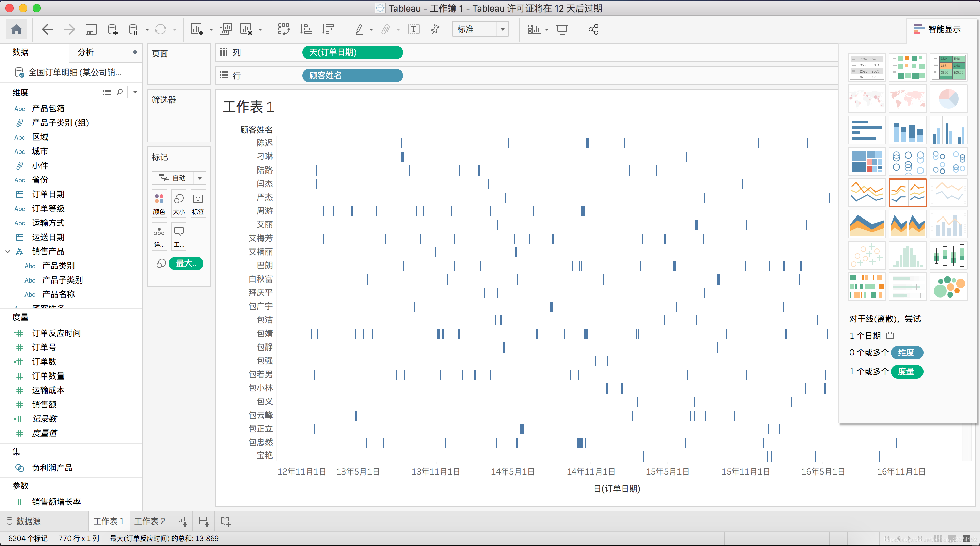This screenshot has height=546, width=980.
Task: Click the swap rows and columns icon
Action: (284, 29)
